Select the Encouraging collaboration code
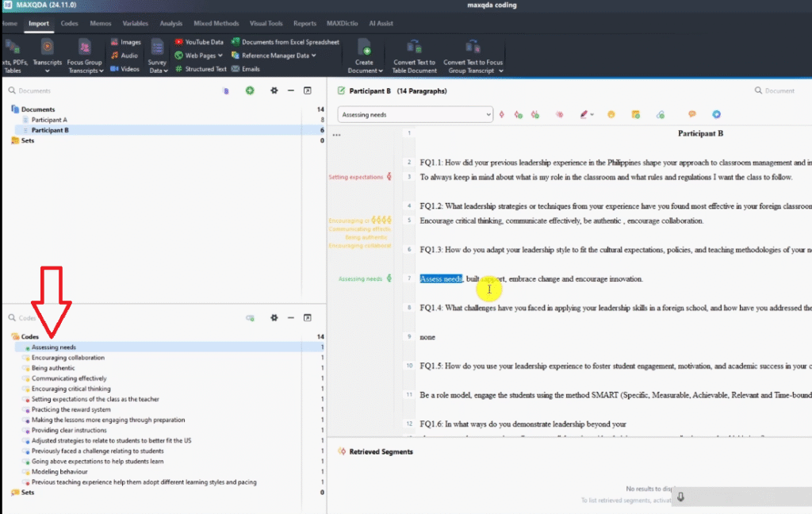Viewport: 812px width, 514px height. pos(67,358)
